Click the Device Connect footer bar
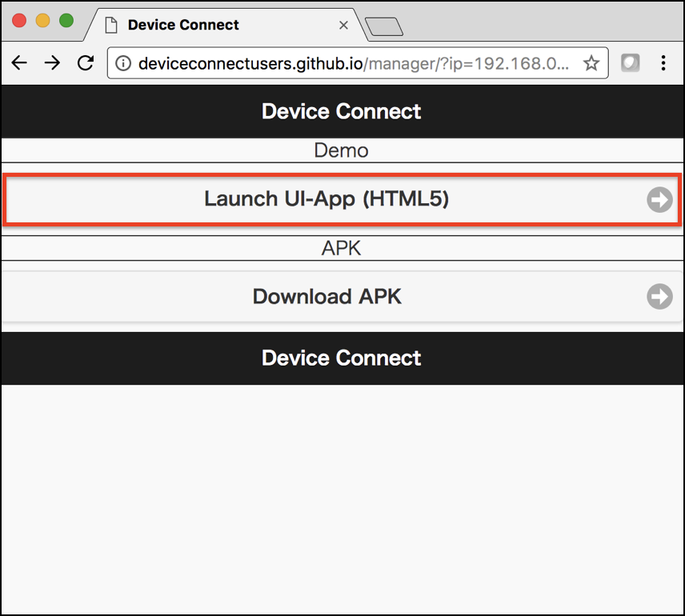 [x=342, y=358]
